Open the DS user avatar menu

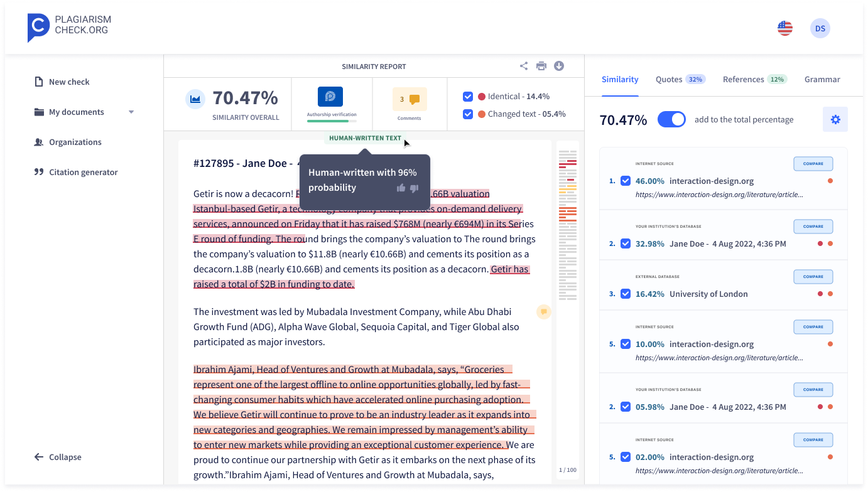tap(820, 28)
